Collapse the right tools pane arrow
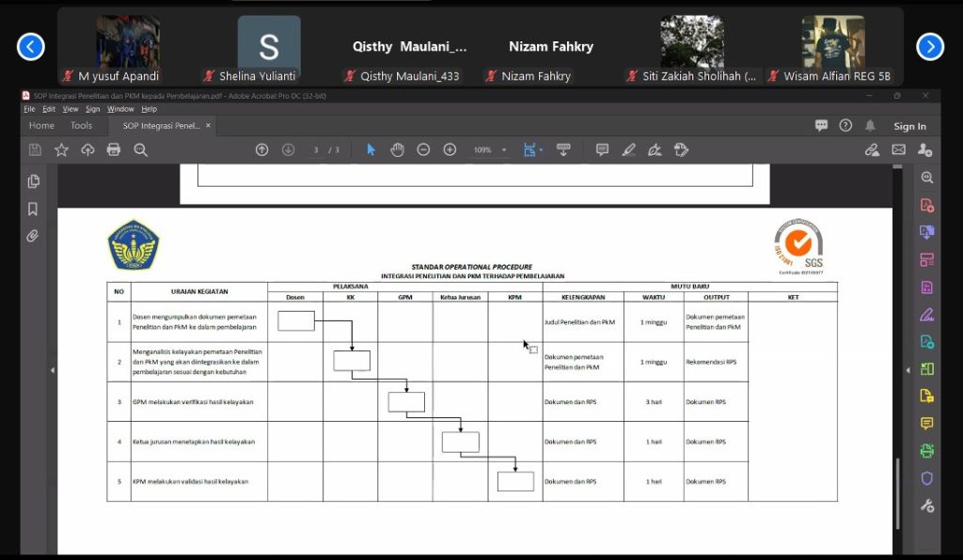Viewport: 963px width, 560px height. [908, 371]
